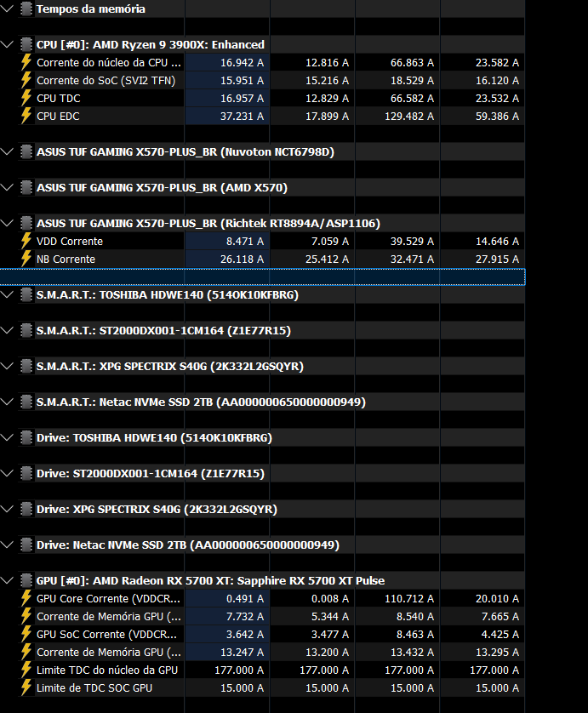Collapse S.M.A.R.T. TOSHIBA HDWE140 group
Viewport: 588px width, 713px height.
7,294
